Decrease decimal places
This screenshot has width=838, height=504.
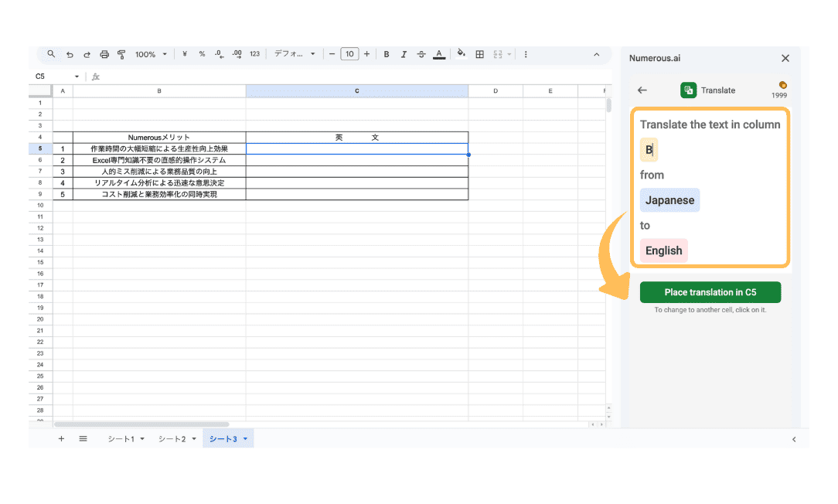[x=219, y=54]
